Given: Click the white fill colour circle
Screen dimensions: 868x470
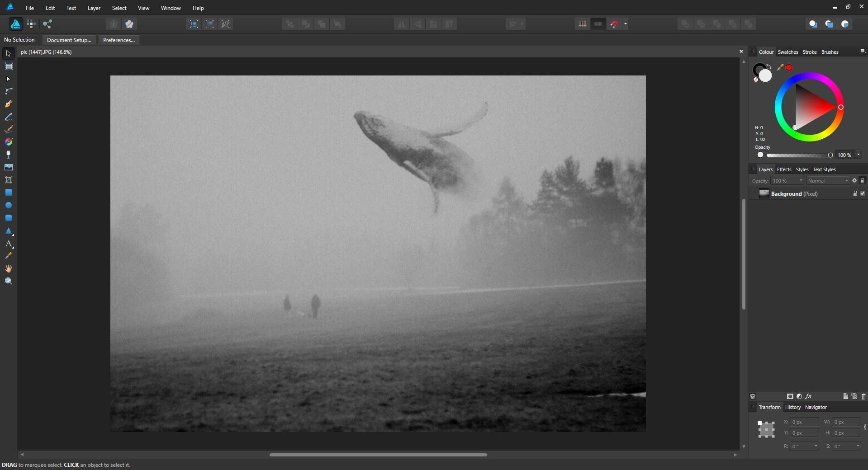Looking at the screenshot, I should (765, 75).
